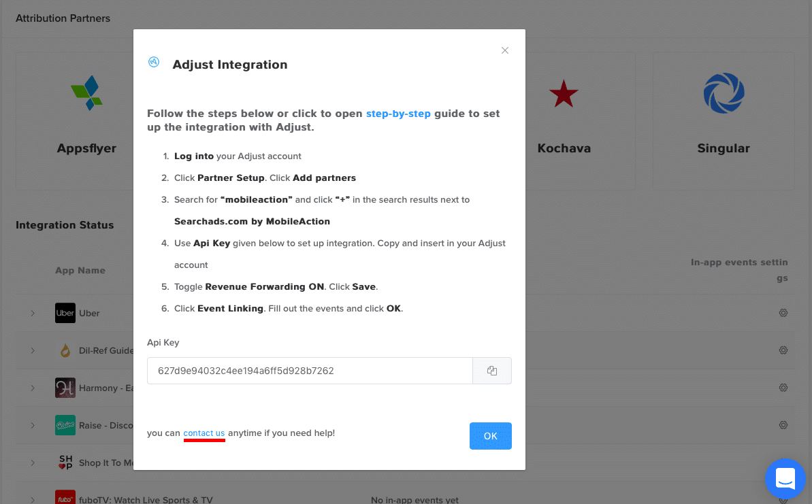Open settings gear for Raise row
Screen dimensions: 812x504
783,425
